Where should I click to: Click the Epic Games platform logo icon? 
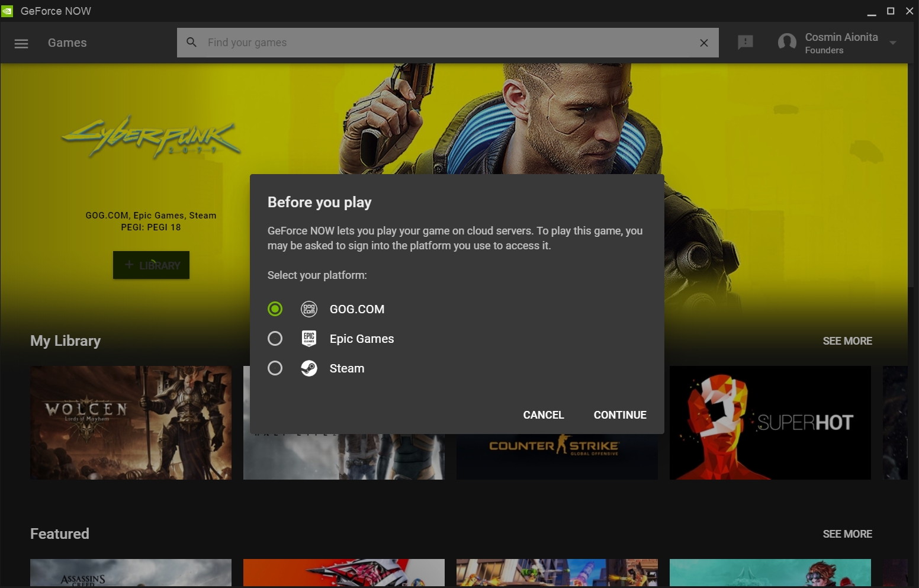coord(309,338)
